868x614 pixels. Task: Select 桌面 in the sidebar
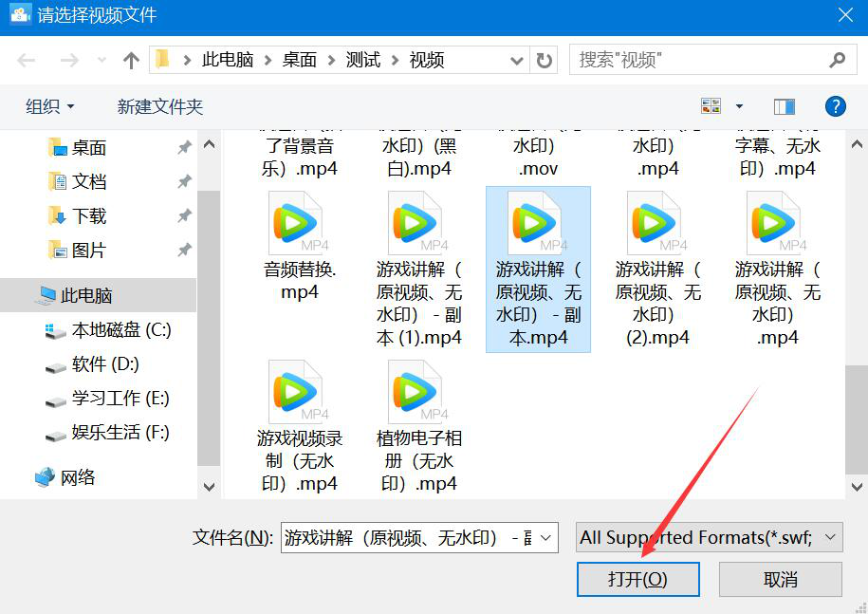[88, 148]
